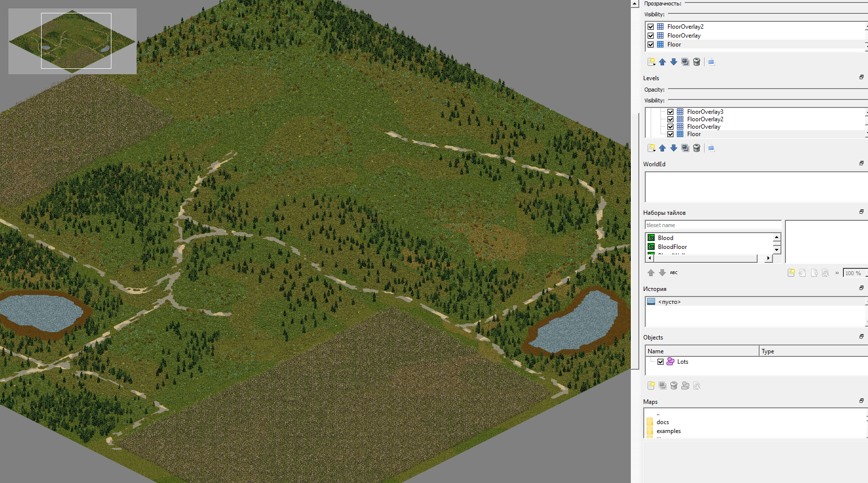Hide the FloorOverlay3 layer in Levels
The image size is (868, 483).
pyautogui.click(x=670, y=112)
